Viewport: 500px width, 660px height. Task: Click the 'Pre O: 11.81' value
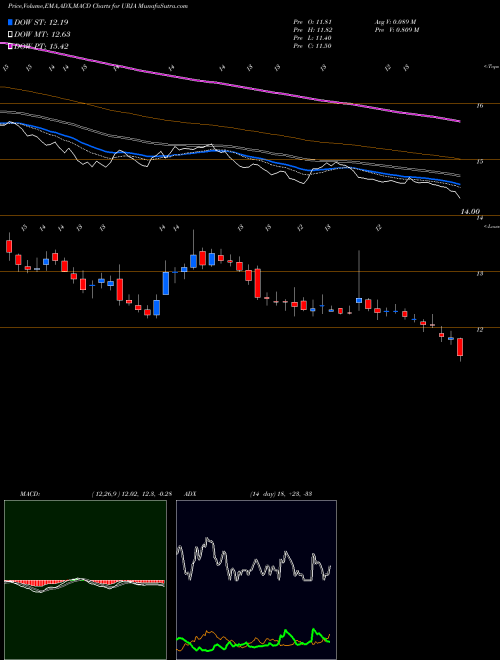[x=314, y=22]
